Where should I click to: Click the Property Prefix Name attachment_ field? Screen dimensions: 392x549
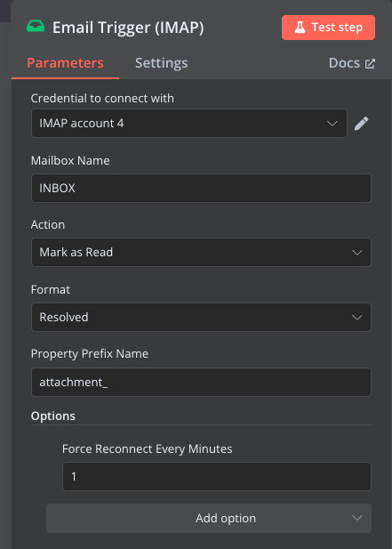(x=201, y=382)
